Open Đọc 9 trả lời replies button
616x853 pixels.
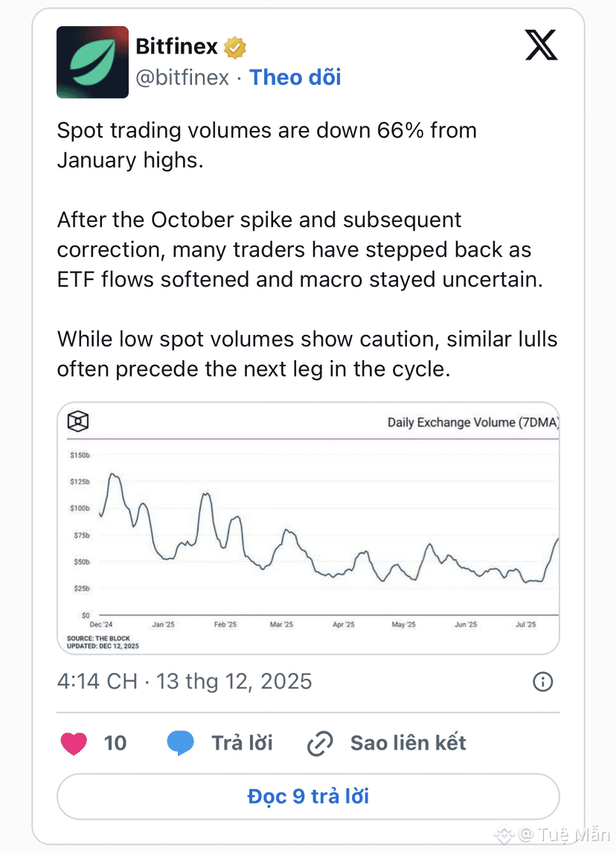[308, 796]
